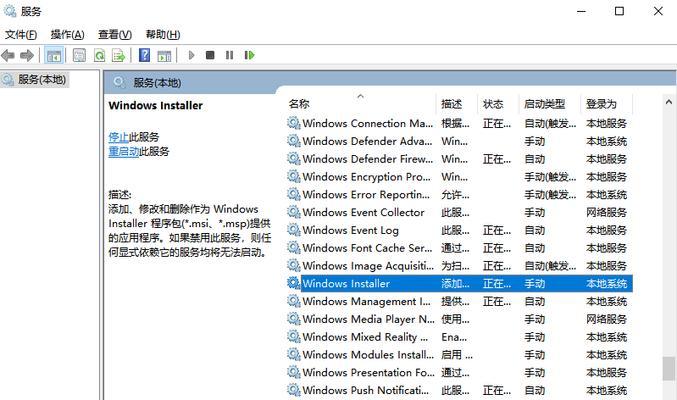Sort by the 启动类型 column header

pos(545,104)
